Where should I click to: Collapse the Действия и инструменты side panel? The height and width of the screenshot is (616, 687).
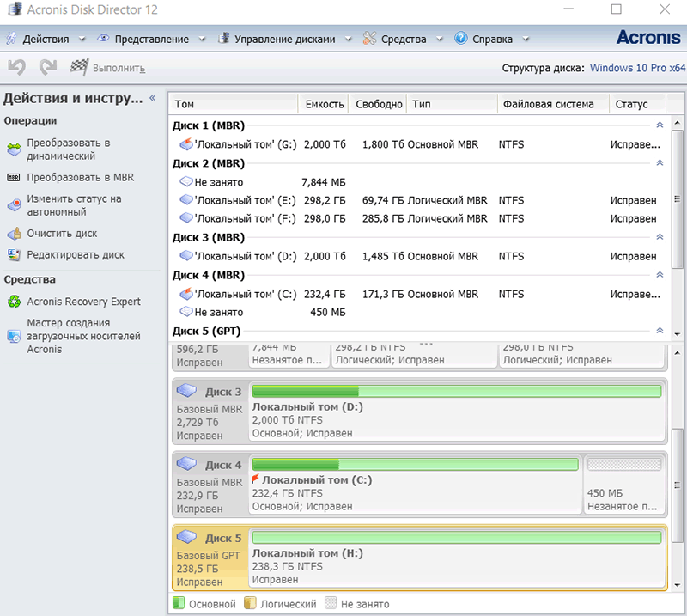point(153,98)
